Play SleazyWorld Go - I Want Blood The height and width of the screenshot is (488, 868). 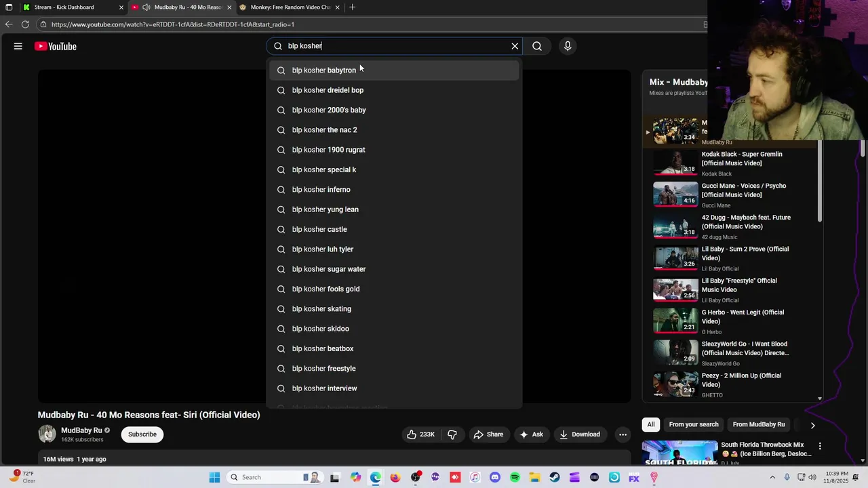tap(731, 353)
